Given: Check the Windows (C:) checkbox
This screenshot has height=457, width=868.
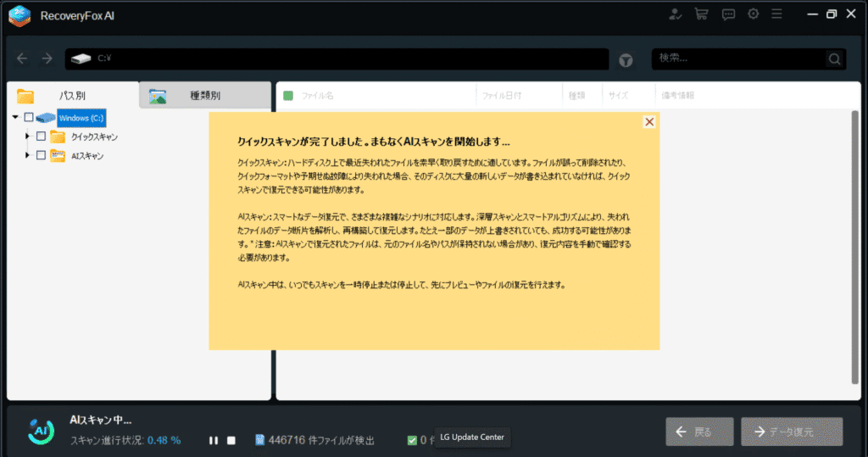Looking at the screenshot, I should coord(29,118).
